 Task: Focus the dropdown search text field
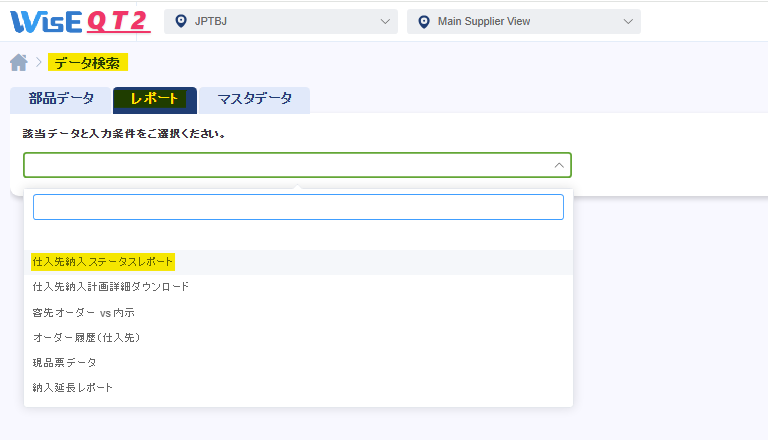[298, 207]
